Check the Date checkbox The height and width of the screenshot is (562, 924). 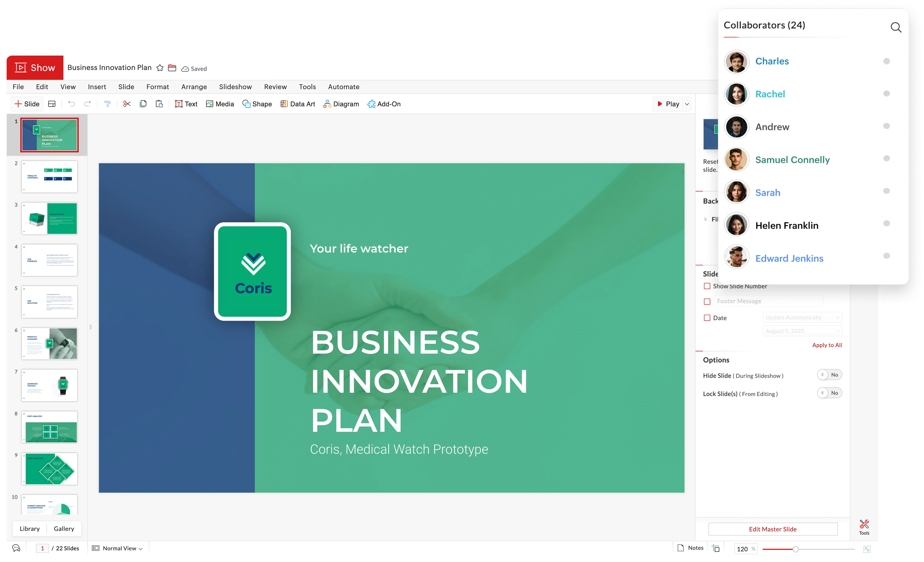707,318
